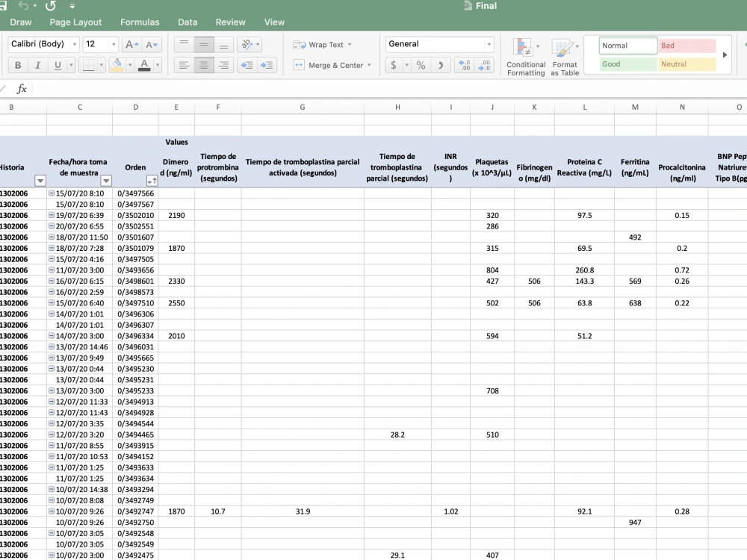
Task: Apply the Font Color button
Action: pyautogui.click(x=144, y=65)
